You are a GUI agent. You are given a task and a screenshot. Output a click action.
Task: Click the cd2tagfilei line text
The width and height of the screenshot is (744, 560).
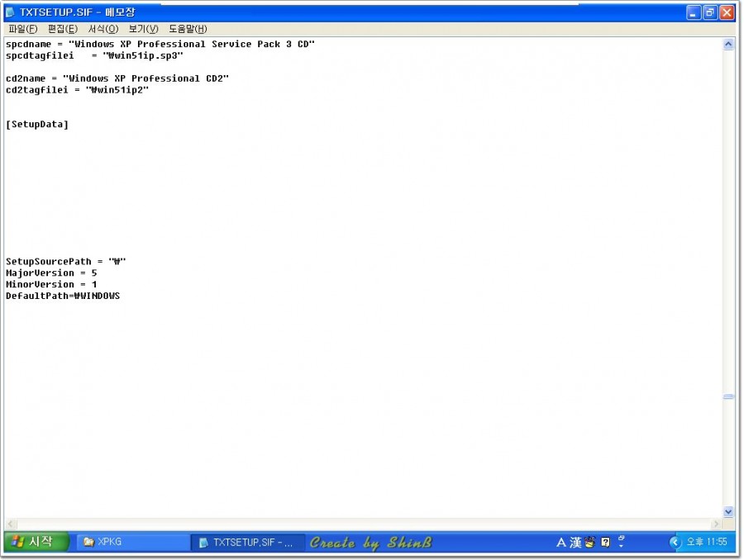pyautogui.click(x=78, y=90)
